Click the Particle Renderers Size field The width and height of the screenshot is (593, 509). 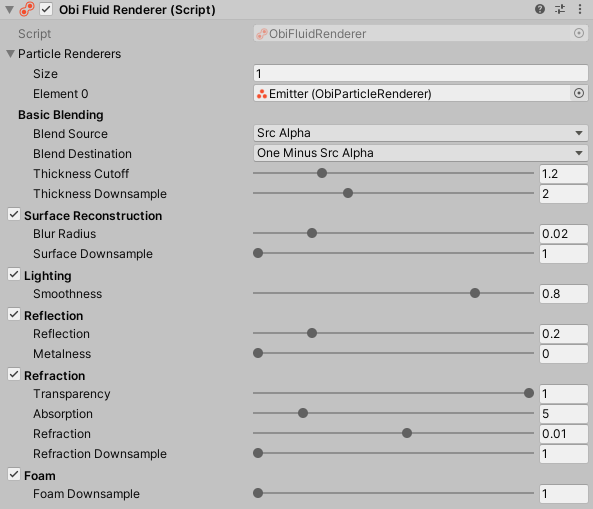(421, 73)
